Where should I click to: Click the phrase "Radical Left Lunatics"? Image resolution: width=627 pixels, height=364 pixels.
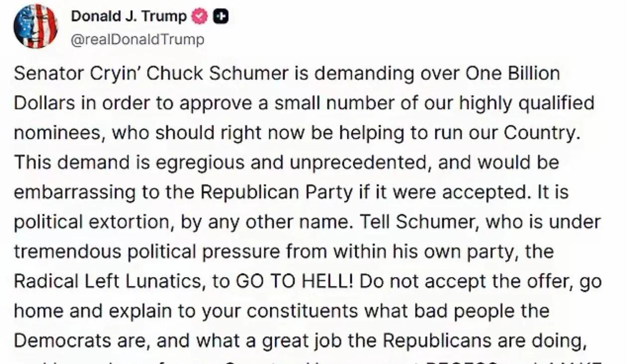click(109, 281)
